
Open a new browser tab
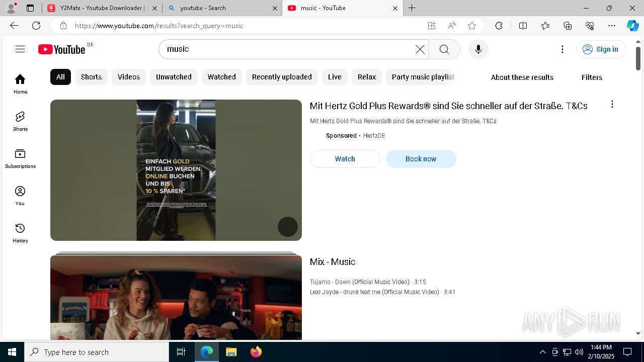tap(412, 8)
